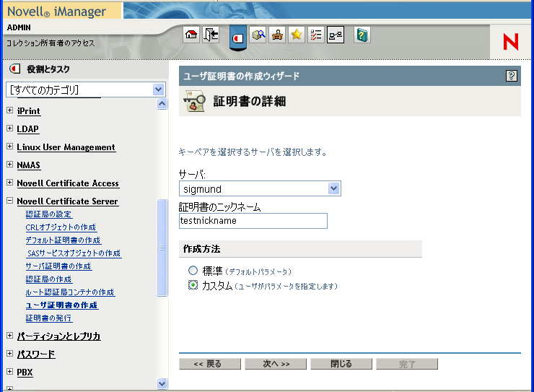The height and width of the screenshot is (392, 534).
Task: Collapse the Novell Certificate Server node
Action: [10, 201]
